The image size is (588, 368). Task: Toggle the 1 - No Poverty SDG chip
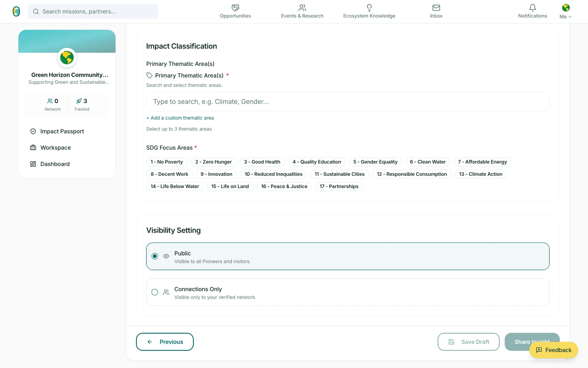click(x=167, y=162)
